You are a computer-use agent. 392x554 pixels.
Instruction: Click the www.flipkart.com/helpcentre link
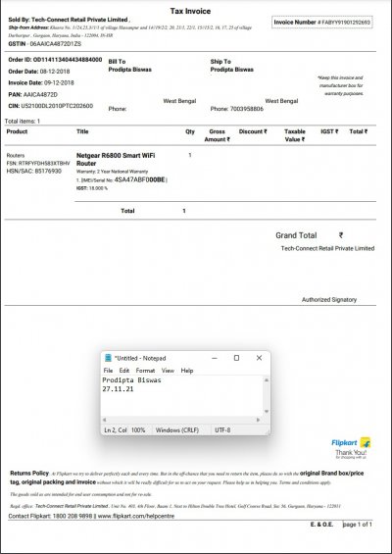(136, 516)
